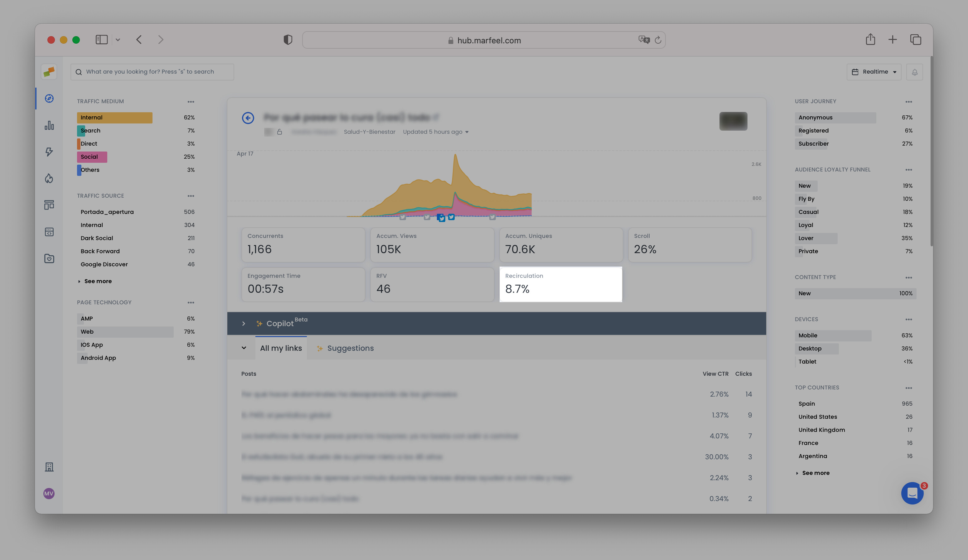Open the Compass explore section in sidebar
This screenshot has width=968, height=560.
[x=49, y=98]
